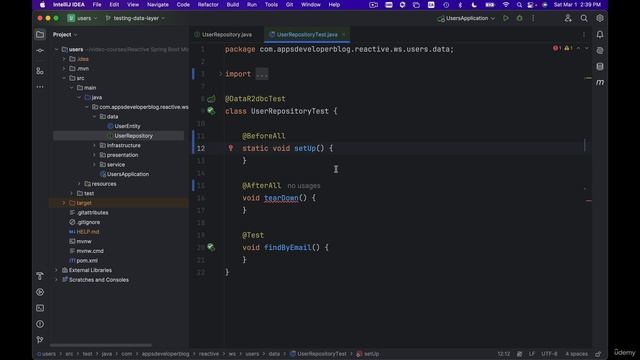
Task: Open the Notifications bell icon
Action: [600, 35]
